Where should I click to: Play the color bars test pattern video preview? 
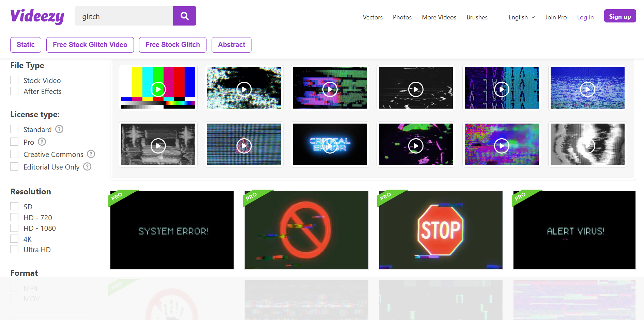[x=158, y=89]
